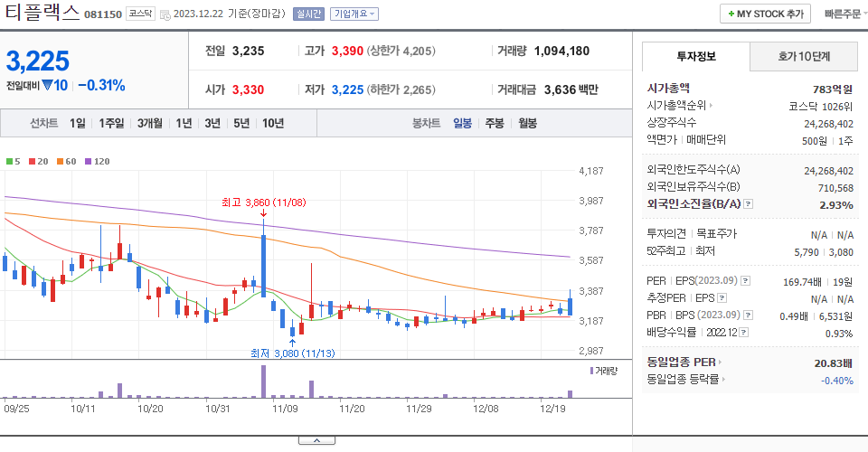Click 고가 value 3,390

[347, 51]
